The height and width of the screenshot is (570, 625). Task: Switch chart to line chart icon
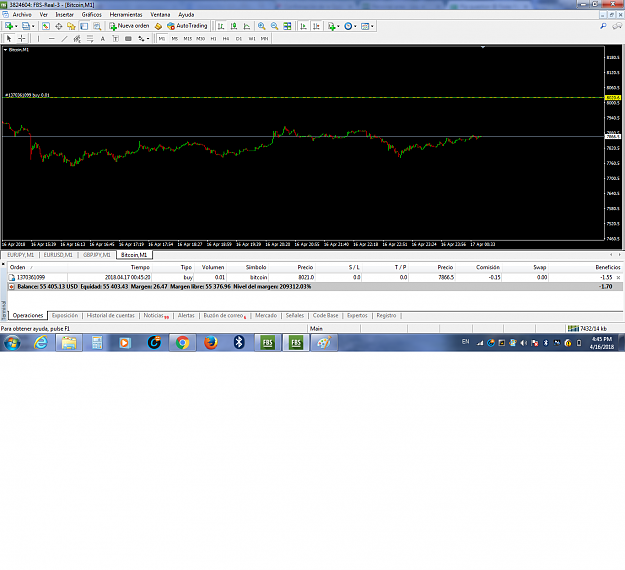(247, 26)
